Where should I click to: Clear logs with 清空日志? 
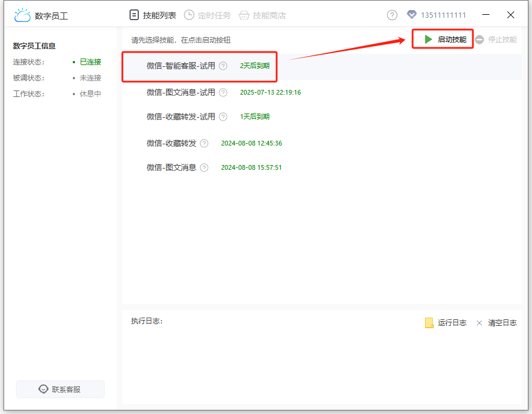pyautogui.click(x=497, y=323)
